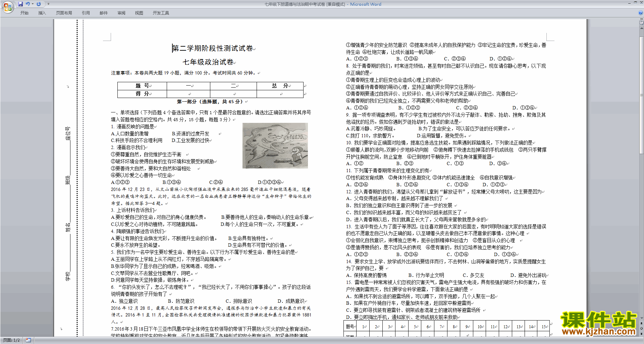Screen dimensions: 644x344
Task: Click the vertical scrollbar down arrow
Action: (x=642, y=318)
